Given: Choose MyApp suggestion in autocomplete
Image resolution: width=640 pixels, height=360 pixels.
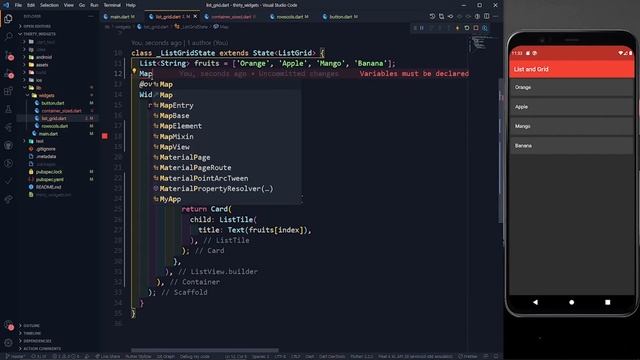Looking at the screenshot, I should [x=227, y=199].
